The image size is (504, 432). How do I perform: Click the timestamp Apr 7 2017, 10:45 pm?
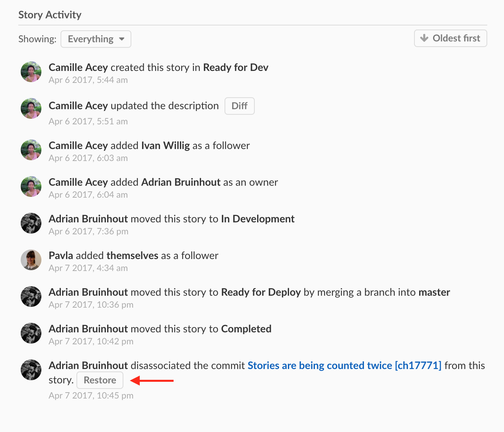click(x=91, y=396)
